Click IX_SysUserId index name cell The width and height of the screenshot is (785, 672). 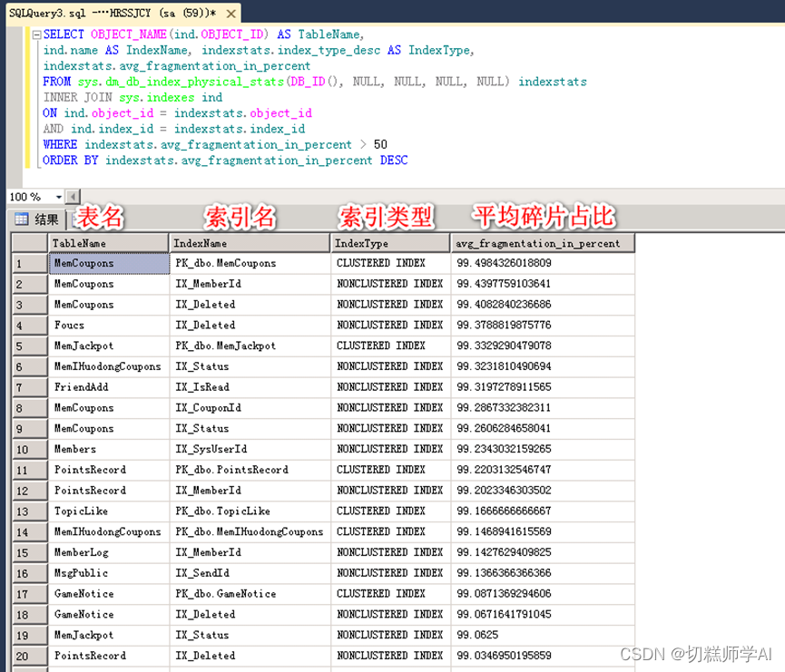250,449
